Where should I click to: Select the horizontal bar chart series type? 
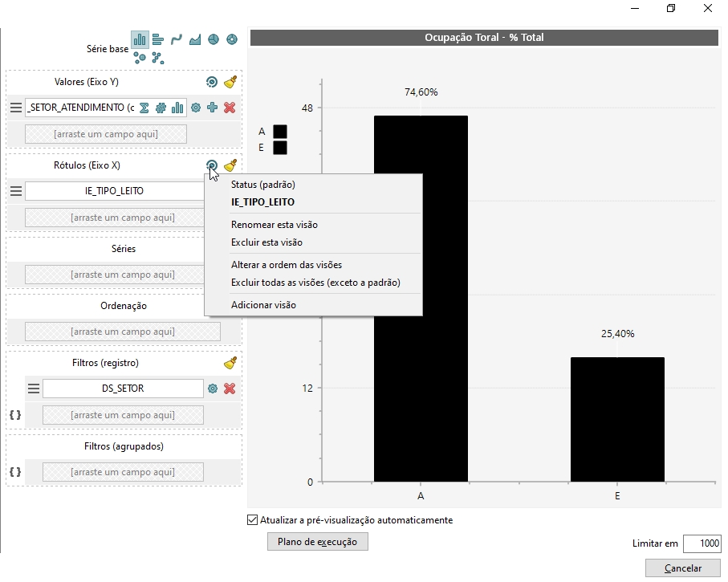tap(158, 39)
